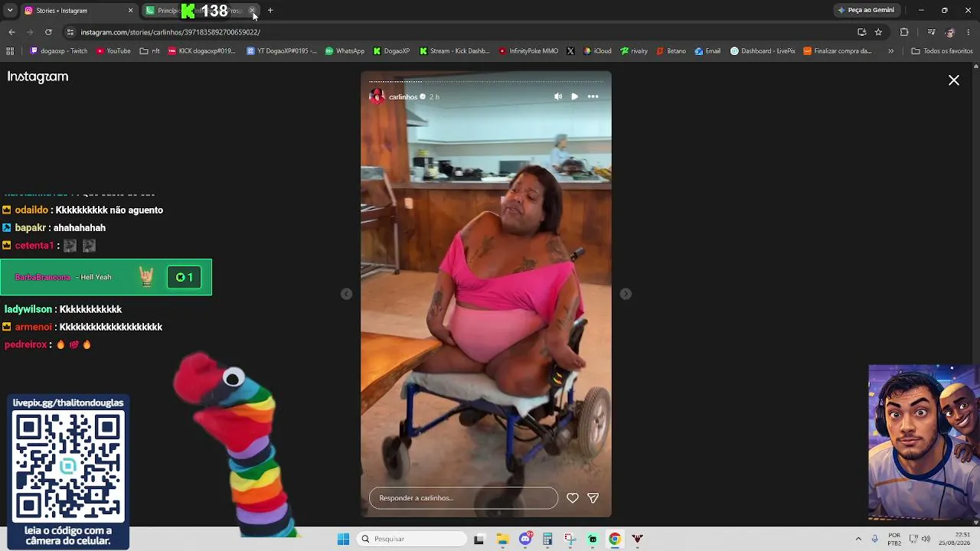Install the app via address bar icon
This screenshot has height=551, width=980.
861,32
